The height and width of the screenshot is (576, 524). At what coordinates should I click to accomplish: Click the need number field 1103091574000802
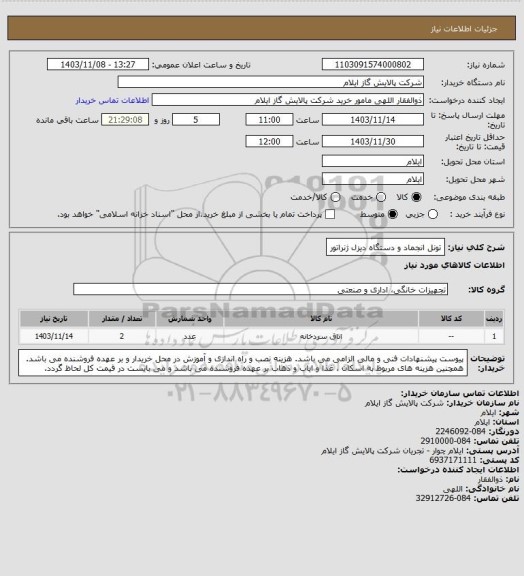373,64
